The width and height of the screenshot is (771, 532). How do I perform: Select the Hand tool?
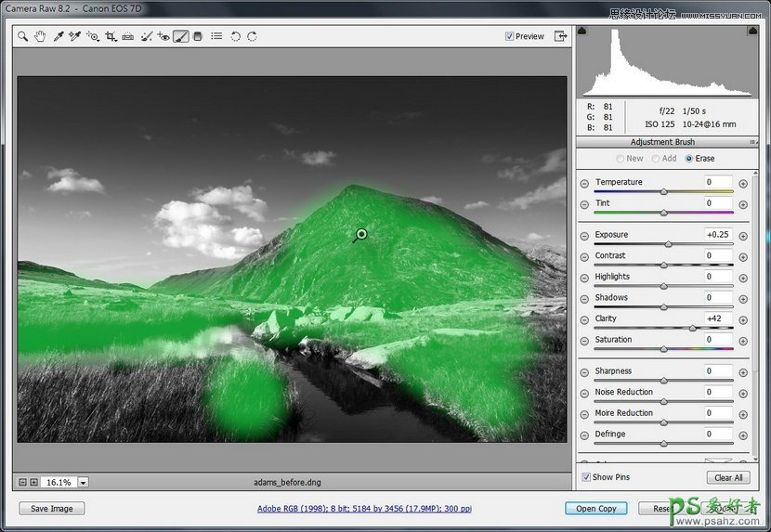tap(40, 36)
